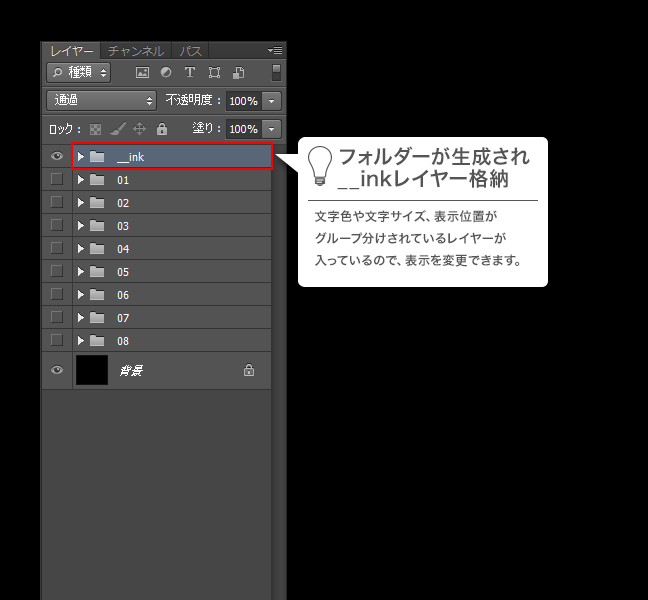This screenshot has height=600, width=648.
Task: Expand the __ink folder group
Action: click(81, 157)
